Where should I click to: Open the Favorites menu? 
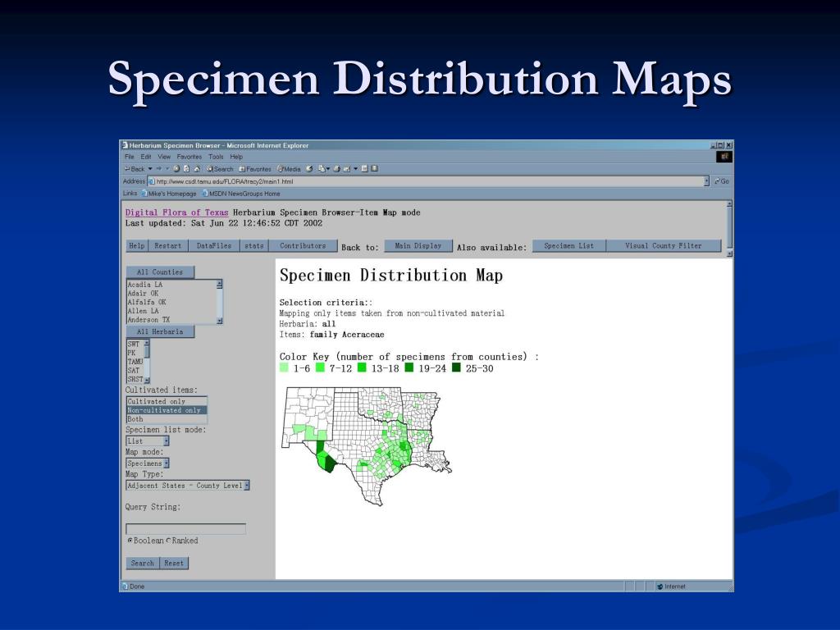coord(189,157)
